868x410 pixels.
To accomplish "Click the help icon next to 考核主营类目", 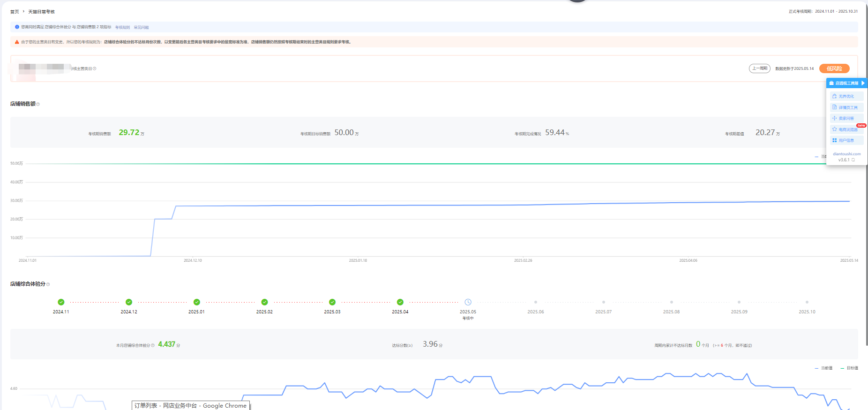I will [x=95, y=68].
